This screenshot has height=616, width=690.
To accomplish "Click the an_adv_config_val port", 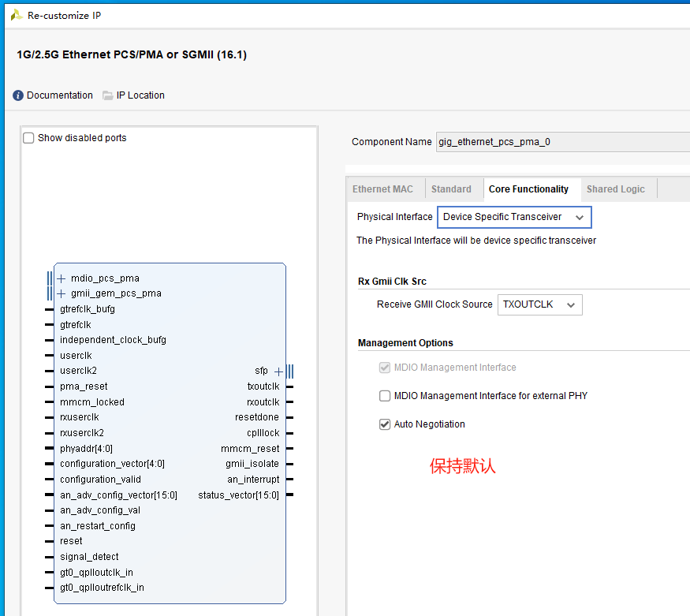I will tap(100, 510).
